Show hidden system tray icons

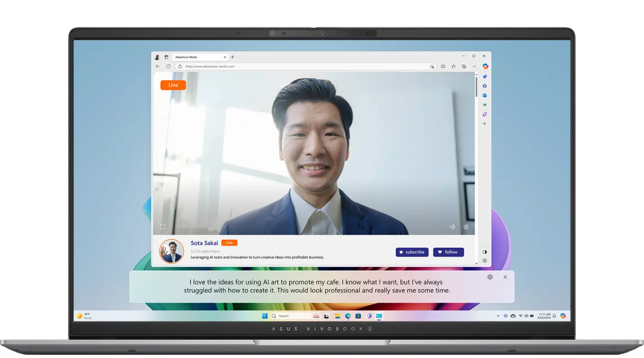pyautogui.click(x=498, y=316)
